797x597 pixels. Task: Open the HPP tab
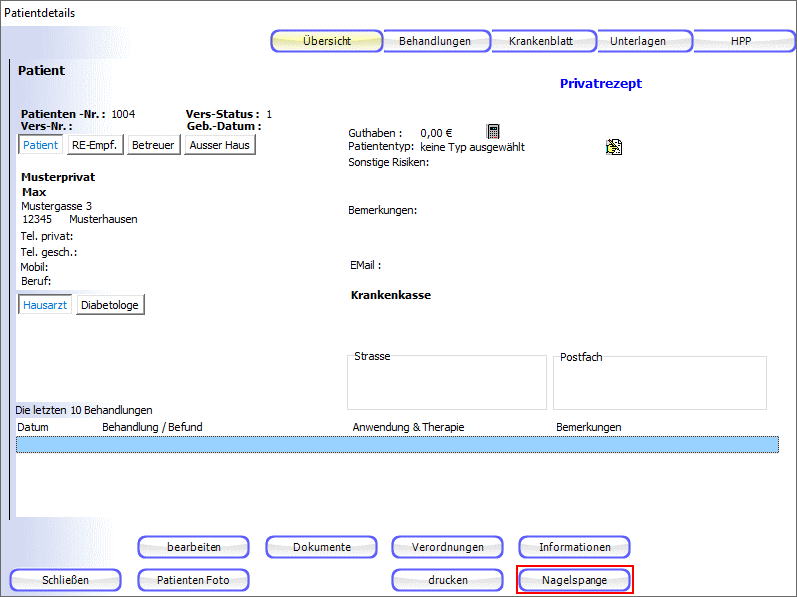click(741, 41)
